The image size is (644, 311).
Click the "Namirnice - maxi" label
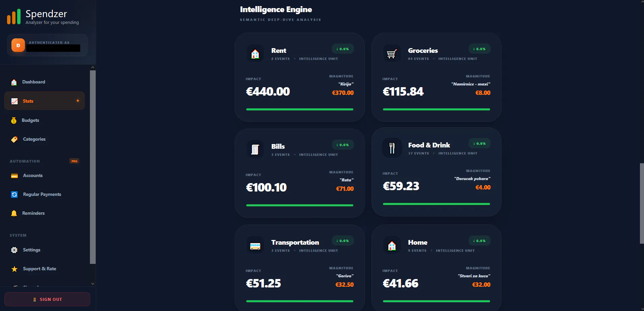pos(471,84)
